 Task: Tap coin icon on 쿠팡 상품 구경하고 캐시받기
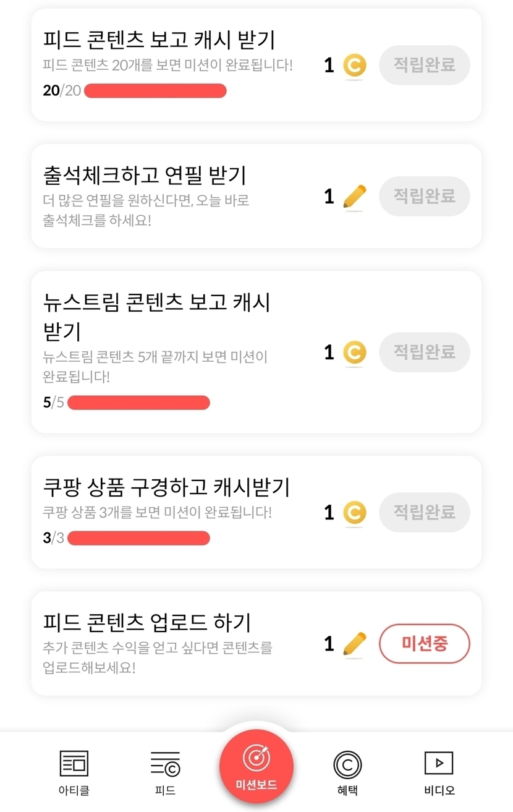[354, 513]
